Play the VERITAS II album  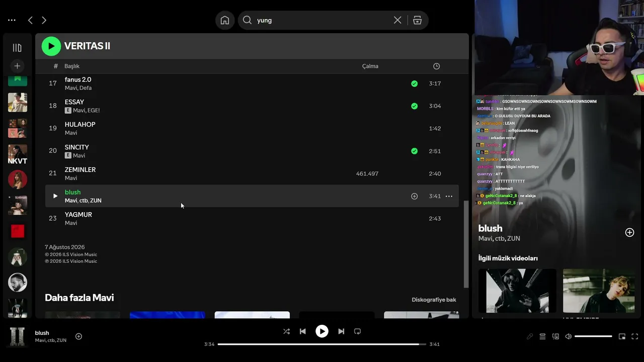(x=51, y=46)
